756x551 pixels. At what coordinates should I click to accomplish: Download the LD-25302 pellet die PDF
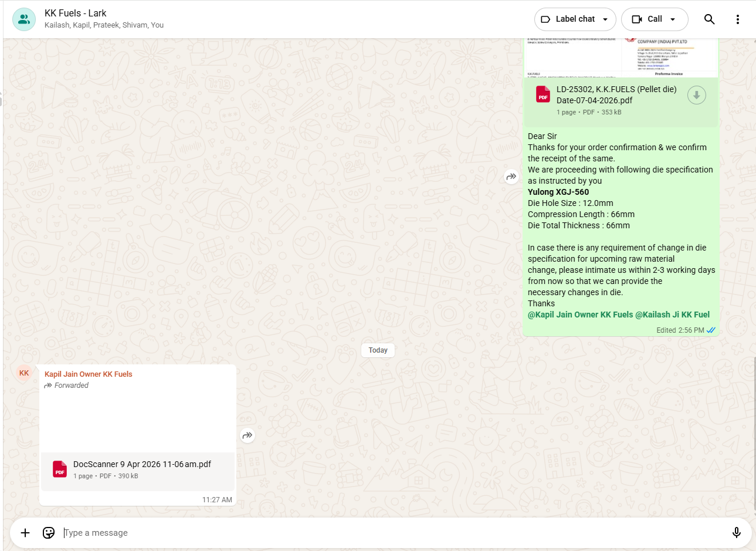(696, 95)
